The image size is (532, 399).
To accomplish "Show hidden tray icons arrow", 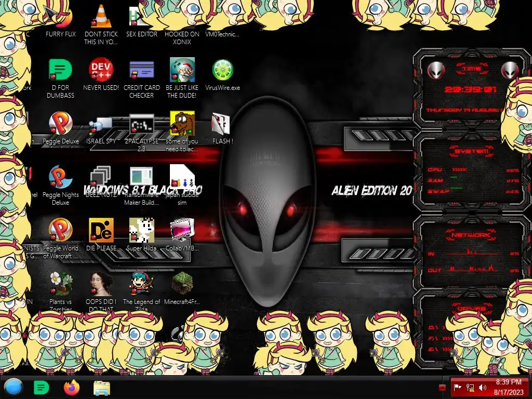I will tap(442, 388).
